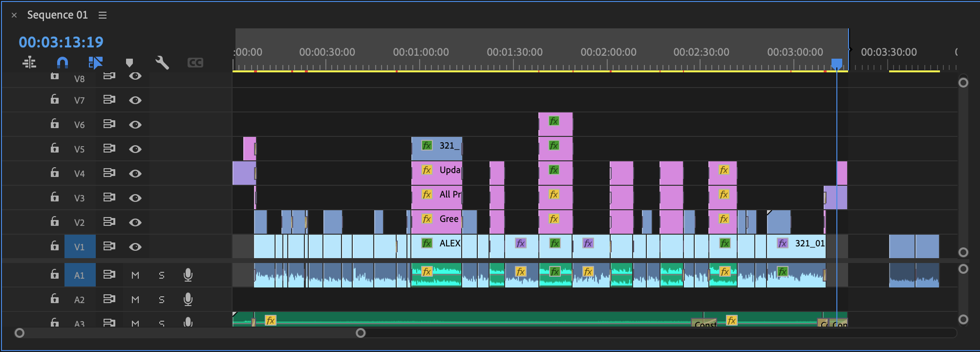Click insert as nests toggle icon
This screenshot has height=352, width=980.
tap(29, 63)
